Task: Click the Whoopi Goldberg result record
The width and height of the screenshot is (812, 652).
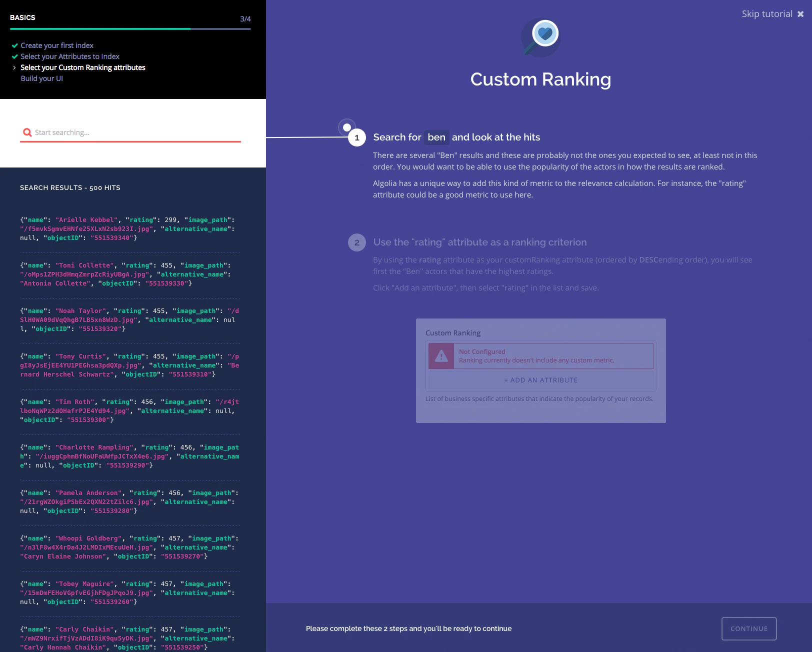Action: pos(129,547)
